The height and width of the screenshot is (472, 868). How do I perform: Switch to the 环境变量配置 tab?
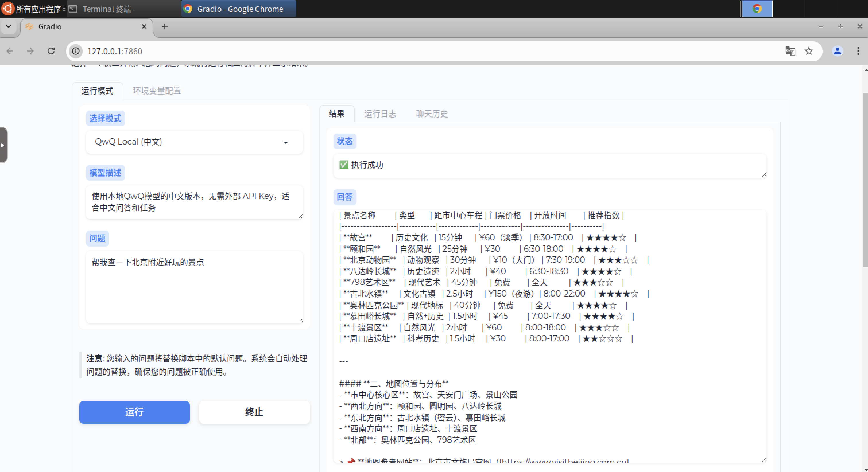coord(157,91)
